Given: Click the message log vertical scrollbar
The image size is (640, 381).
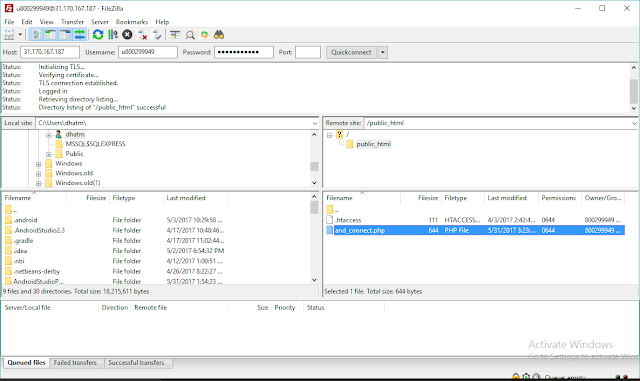Looking at the screenshot, I should [x=633, y=87].
